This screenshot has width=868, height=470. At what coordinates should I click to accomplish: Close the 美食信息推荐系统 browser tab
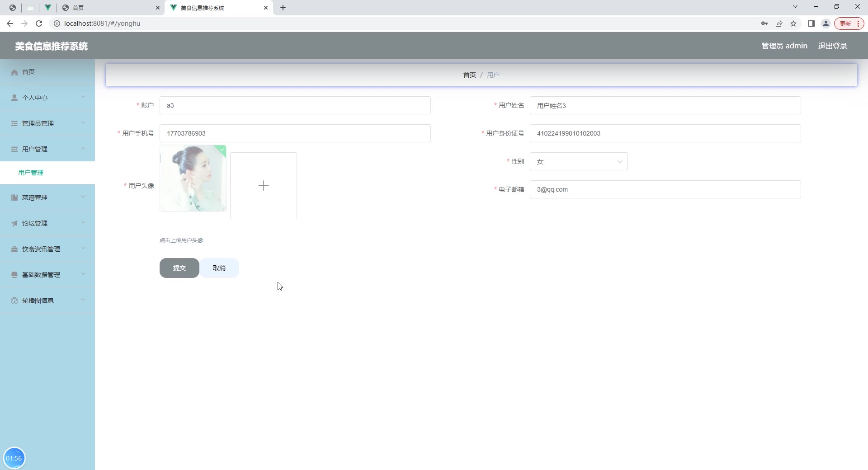(266, 8)
